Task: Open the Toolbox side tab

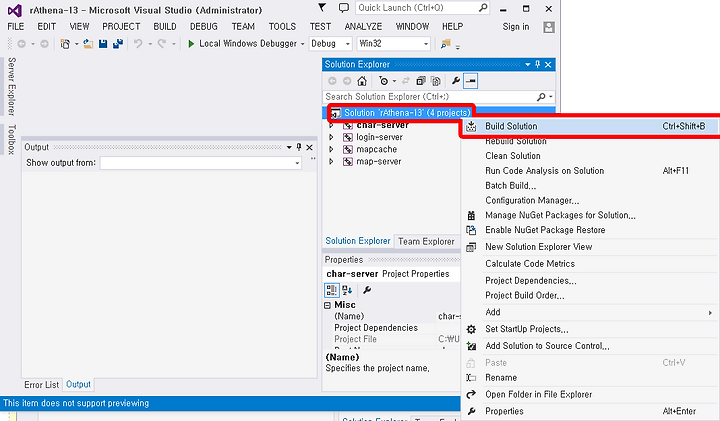Action: [11, 139]
